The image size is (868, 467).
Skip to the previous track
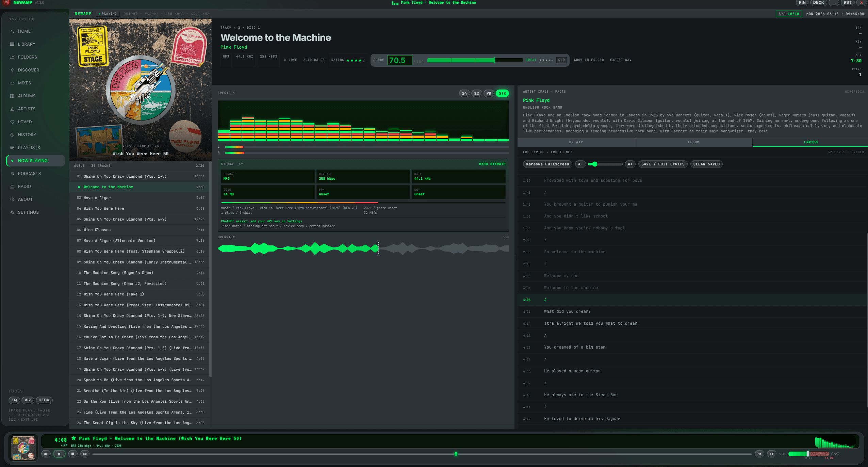coord(46,454)
